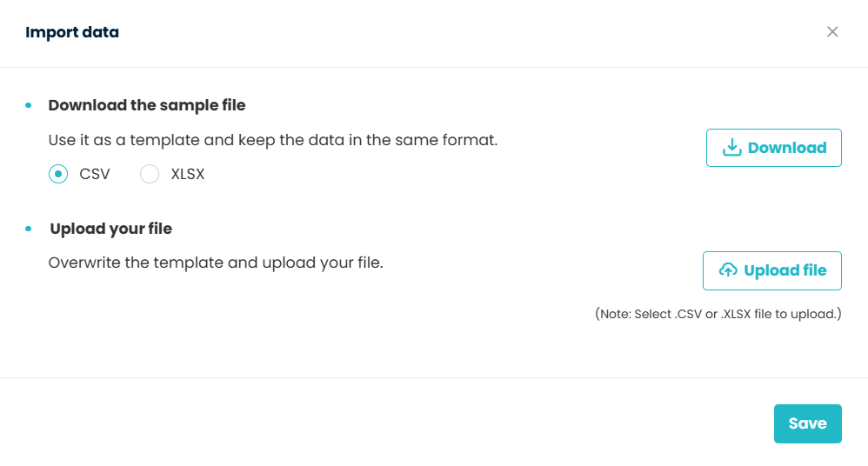
Task: Select the XLSX radio button
Action: (150, 174)
